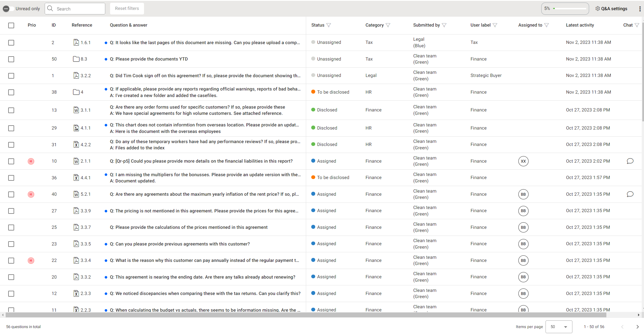Check the box for question ID 31

[x=11, y=145]
